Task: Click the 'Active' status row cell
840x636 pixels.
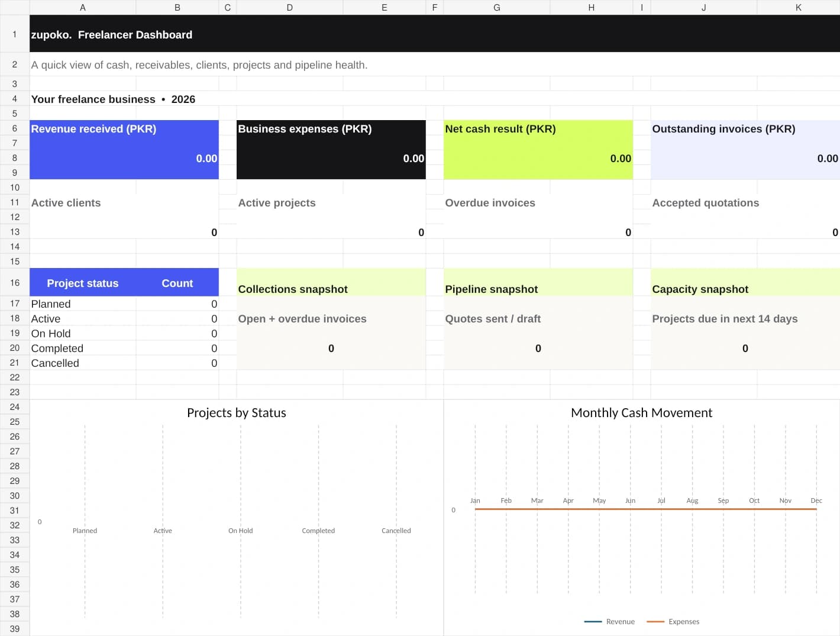Action: tap(83, 319)
